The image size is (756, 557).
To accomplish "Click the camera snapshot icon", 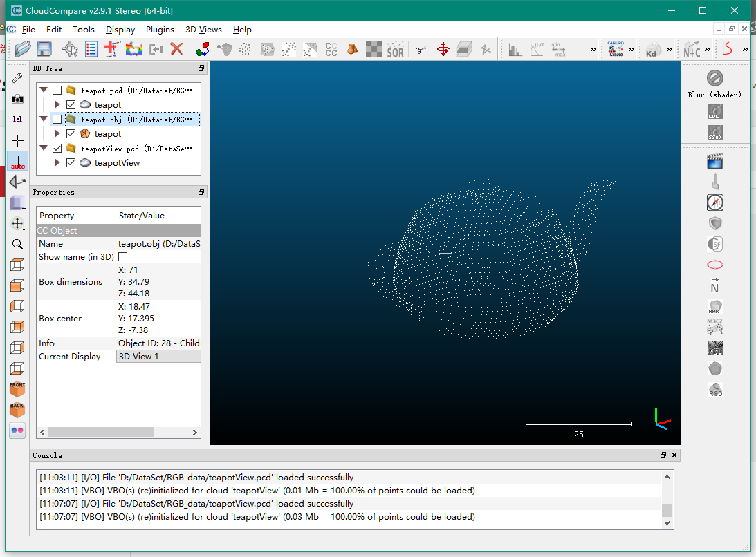I will 17,99.
